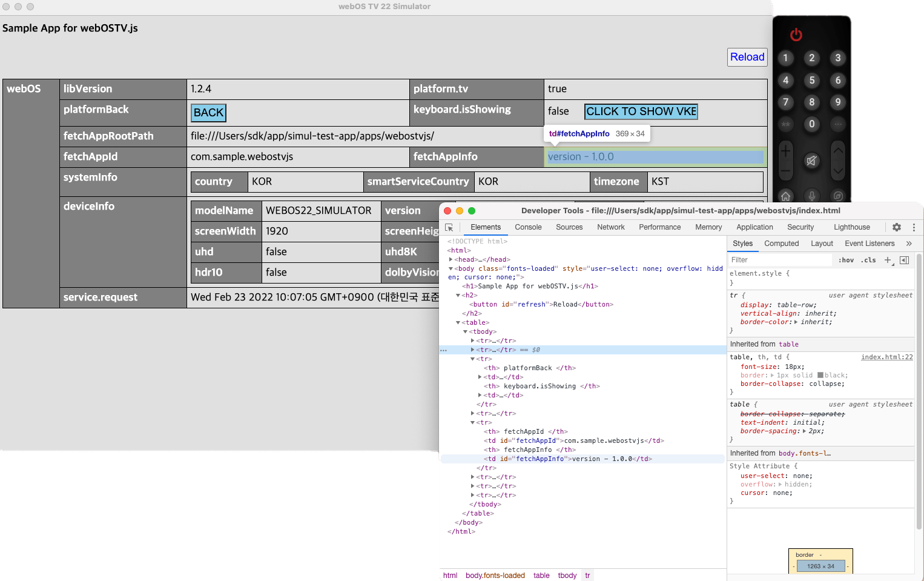The width and height of the screenshot is (924, 581).
Task: Toggle the computed styles sidebar icon
Action: tap(904, 260)
